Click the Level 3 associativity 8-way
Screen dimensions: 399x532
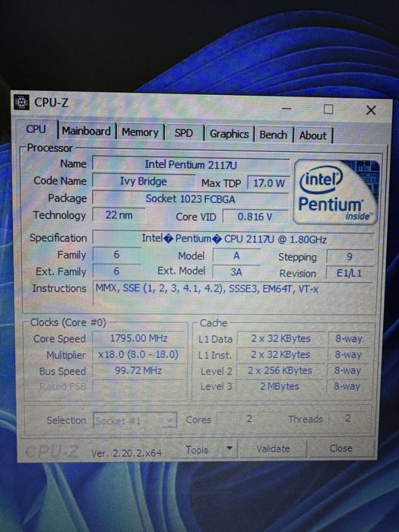point(347,386)
